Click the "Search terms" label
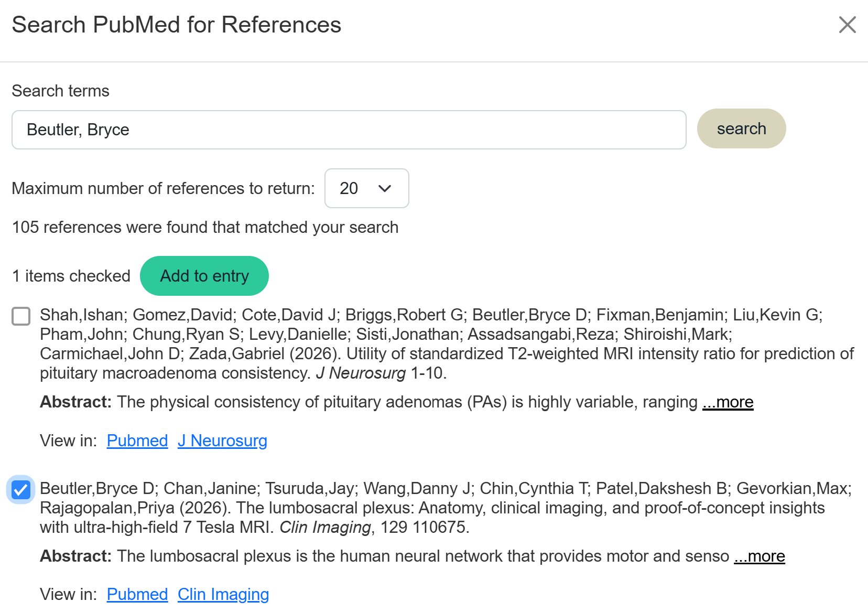The width and height of the screenshot is (868, 612). point(60,91)
